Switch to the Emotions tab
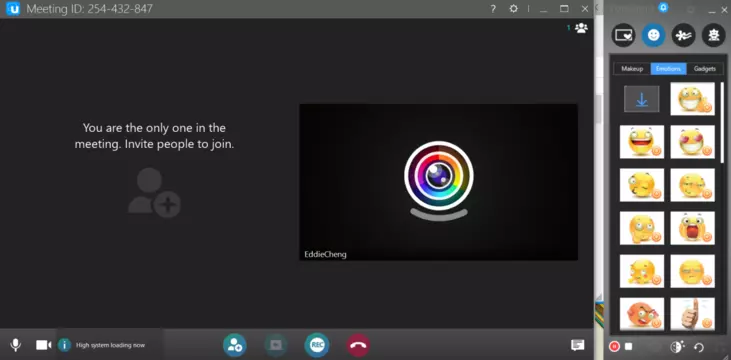 tap(669, 69)
